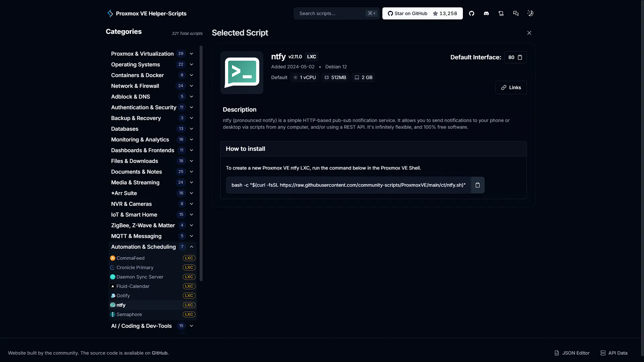The image size is (644, 362).
Task: Copy the default interface port 80
Action: click(x=515, y=57)
